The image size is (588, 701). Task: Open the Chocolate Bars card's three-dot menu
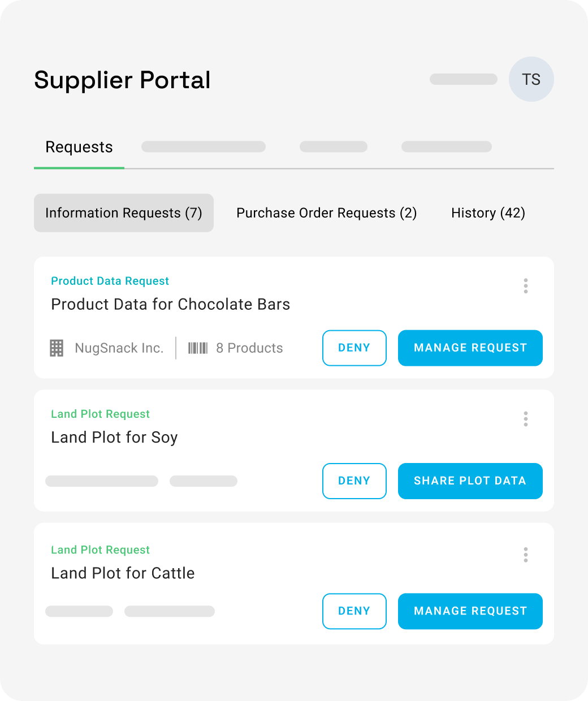click(x=526, y=286)
